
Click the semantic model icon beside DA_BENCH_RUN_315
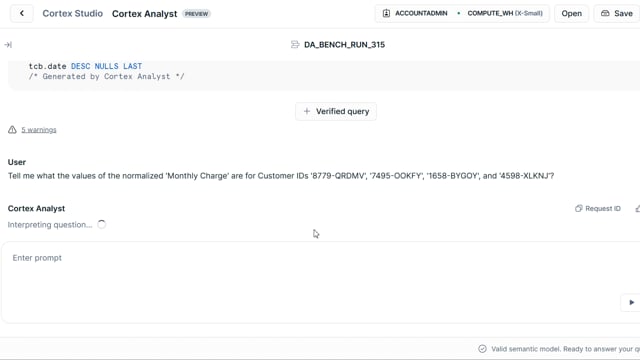[295, 44]
